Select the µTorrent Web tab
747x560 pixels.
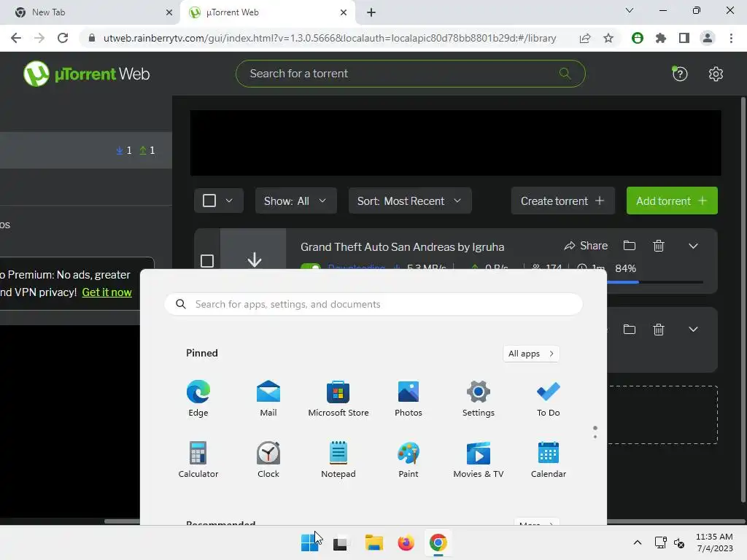(x=268, y=12)
